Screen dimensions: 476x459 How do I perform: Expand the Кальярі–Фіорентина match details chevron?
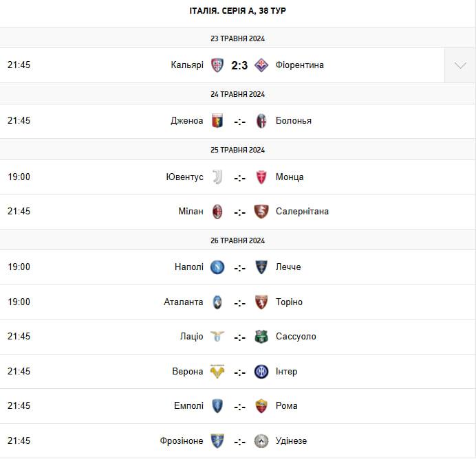[460, 65]
